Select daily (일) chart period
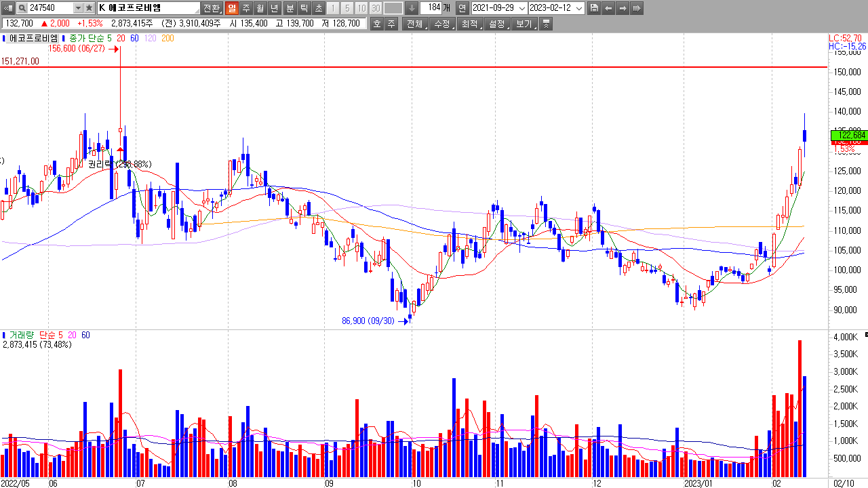This screenshot has width=868, height=488. [231, 8]
